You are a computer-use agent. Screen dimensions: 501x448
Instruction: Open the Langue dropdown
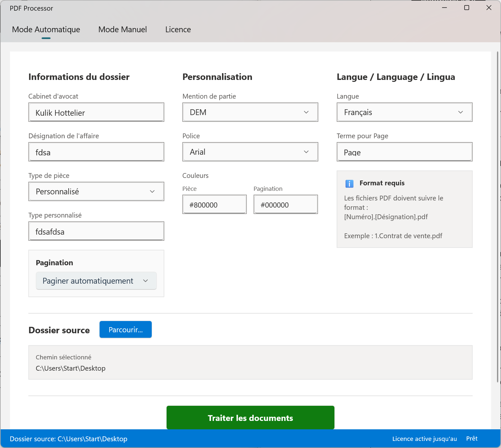pyautogui.click(x=404, y=112)
